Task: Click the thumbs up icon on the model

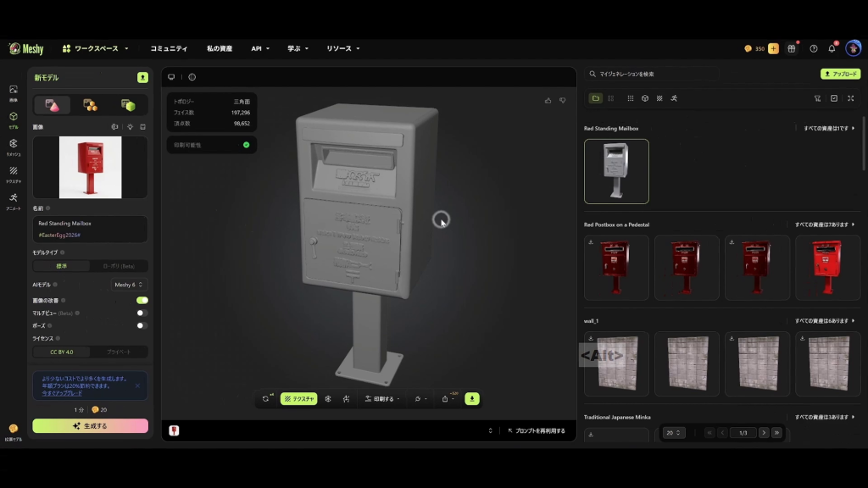Action: tap(548, 100)
